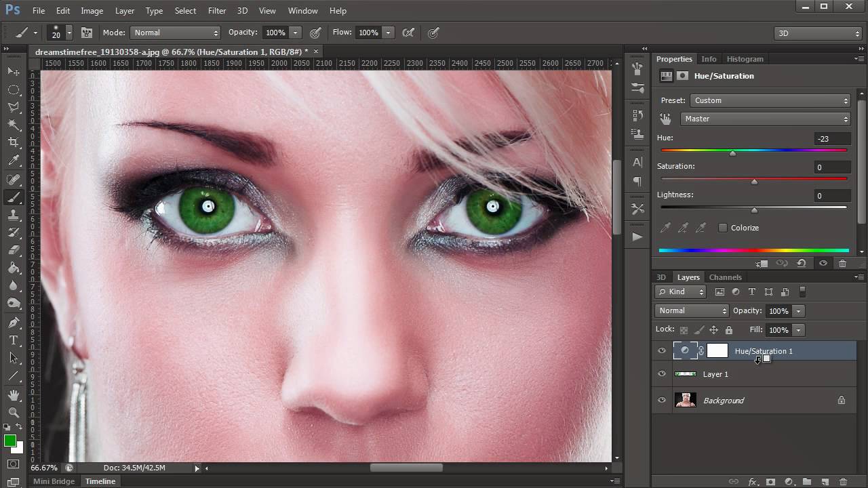Select the Zoom magnifier tool

(14, 412)
